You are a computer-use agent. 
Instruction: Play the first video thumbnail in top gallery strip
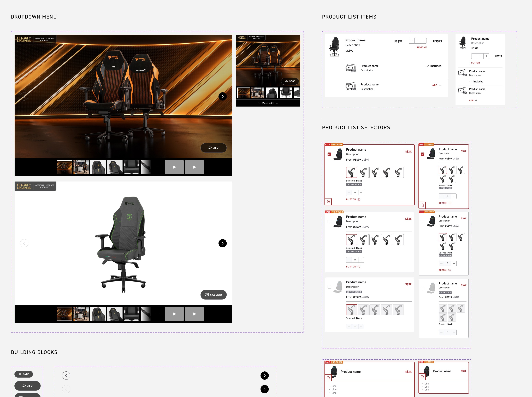pos(174,167)
